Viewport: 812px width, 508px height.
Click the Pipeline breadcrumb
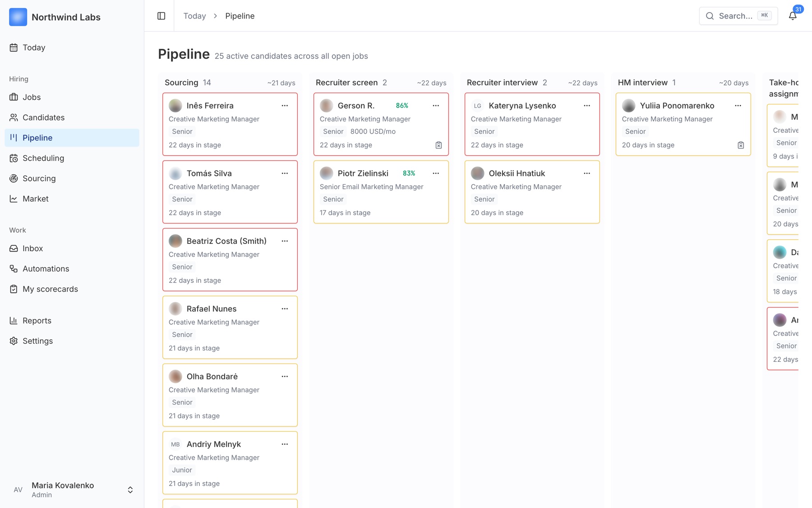240,16
